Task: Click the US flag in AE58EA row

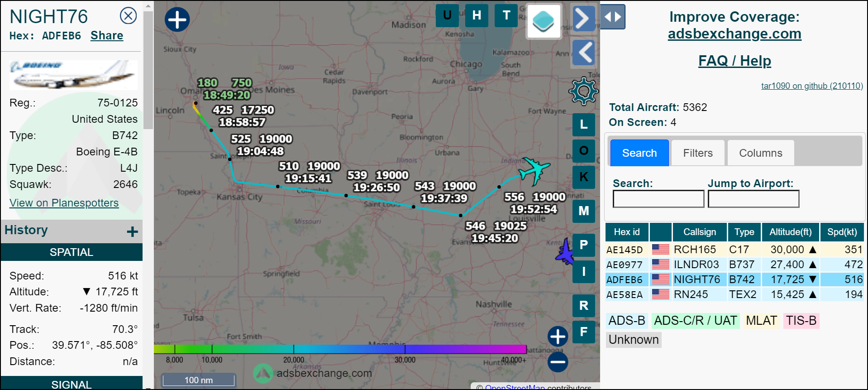Action: tap(661, 294)
